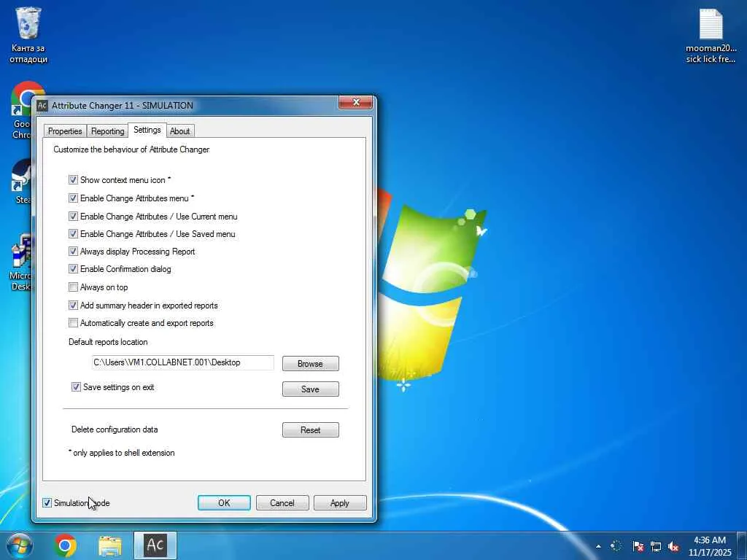Toggle Add summary header in exported reports
The height and width of the screenshot is (560, 747).
point(73,306)
